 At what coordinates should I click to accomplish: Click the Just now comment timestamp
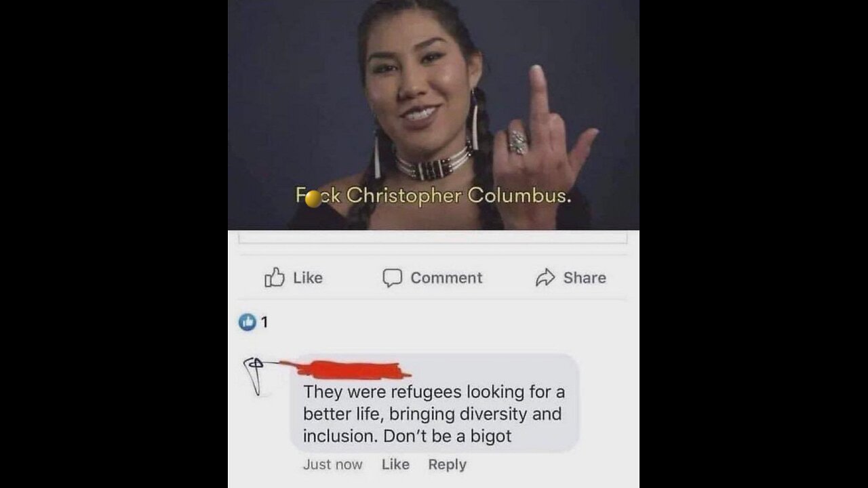click(x=332, y=464)
